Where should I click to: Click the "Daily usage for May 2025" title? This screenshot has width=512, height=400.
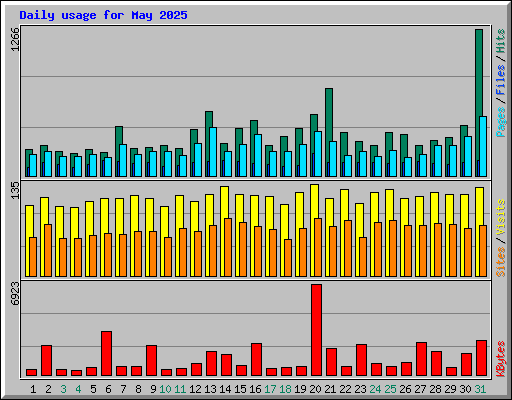(x=103, y=15)
